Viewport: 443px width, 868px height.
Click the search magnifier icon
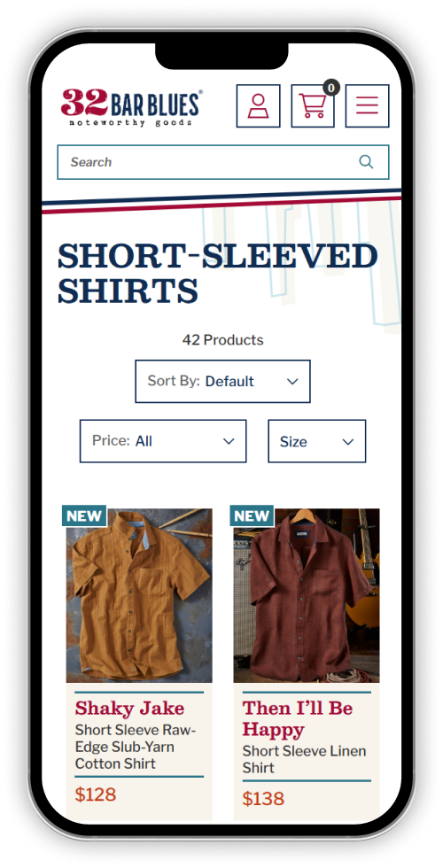(366, 161)
